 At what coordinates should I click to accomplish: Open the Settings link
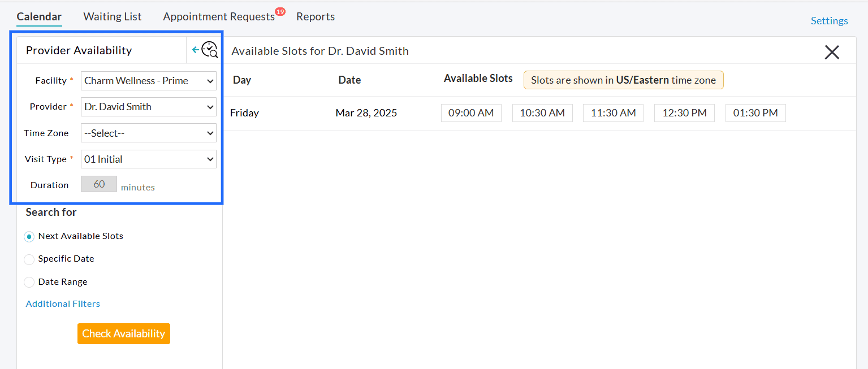click(x=829, y=20)
